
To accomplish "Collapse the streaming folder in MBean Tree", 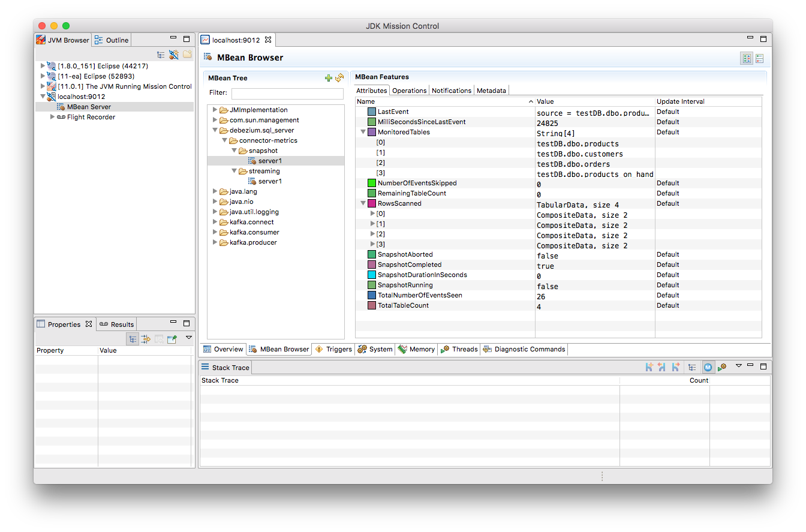I will pos(234,170).
